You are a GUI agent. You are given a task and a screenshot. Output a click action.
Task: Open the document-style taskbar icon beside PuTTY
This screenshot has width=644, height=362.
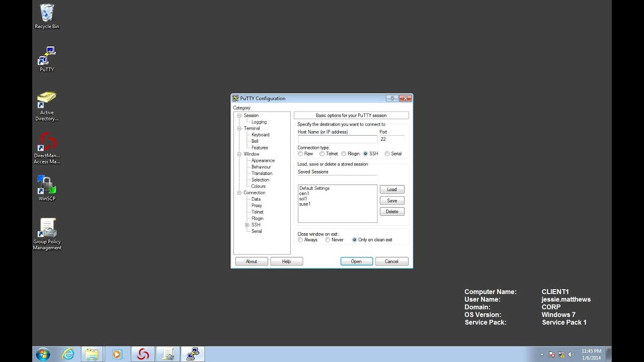168,354
